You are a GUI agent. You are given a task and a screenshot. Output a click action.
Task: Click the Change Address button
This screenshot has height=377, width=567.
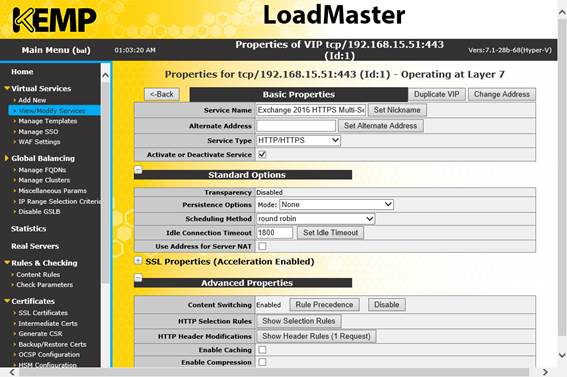(502, 94)
